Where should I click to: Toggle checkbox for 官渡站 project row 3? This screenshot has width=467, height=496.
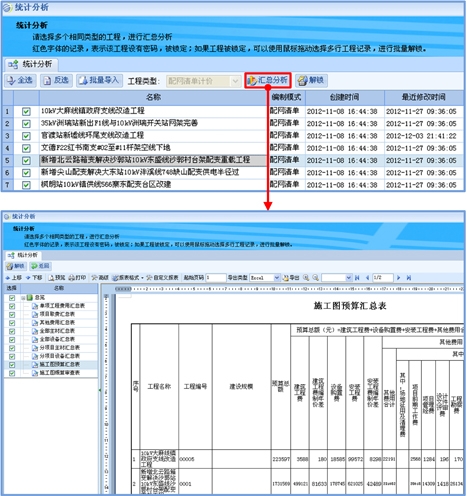26,136
